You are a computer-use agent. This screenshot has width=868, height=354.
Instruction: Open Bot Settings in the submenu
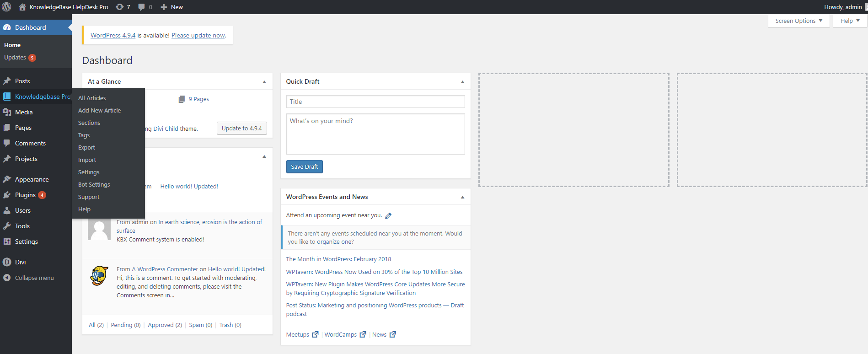point(94,184)
